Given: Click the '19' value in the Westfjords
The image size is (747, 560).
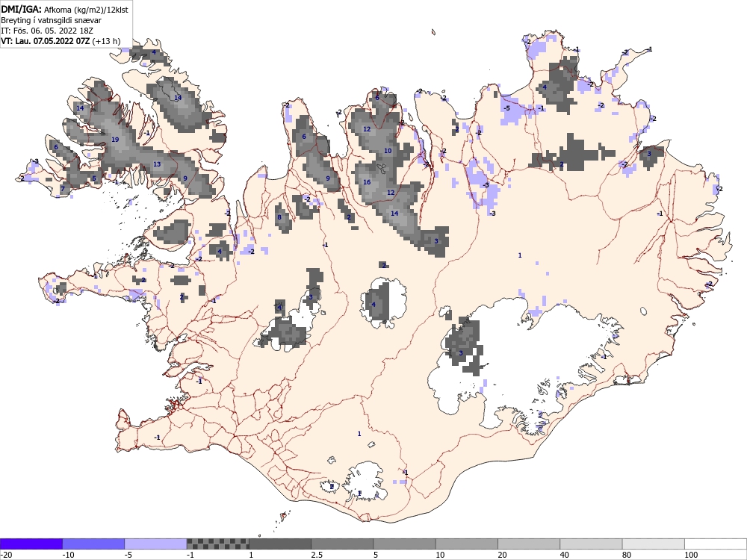Looking at the screenshot, I should tap(115, 140).
